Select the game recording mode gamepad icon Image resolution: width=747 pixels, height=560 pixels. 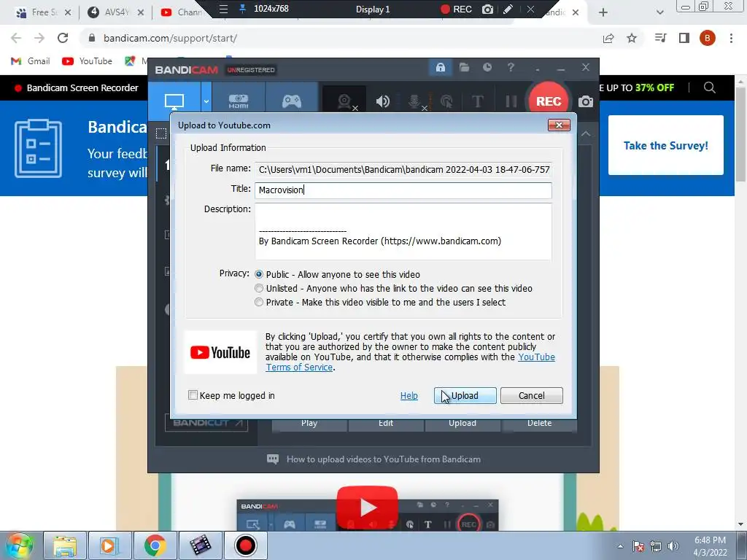tap(292, 101)
